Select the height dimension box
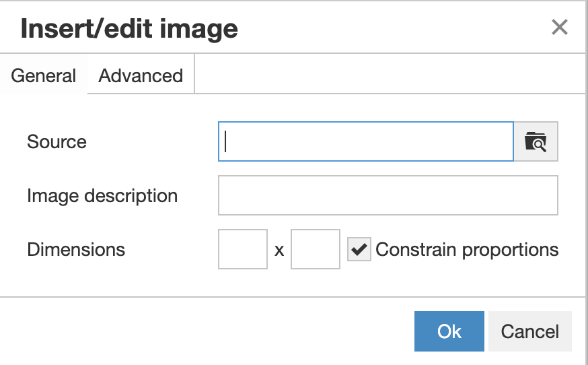This screenshot has height=365, width=588. coord(316,249)
